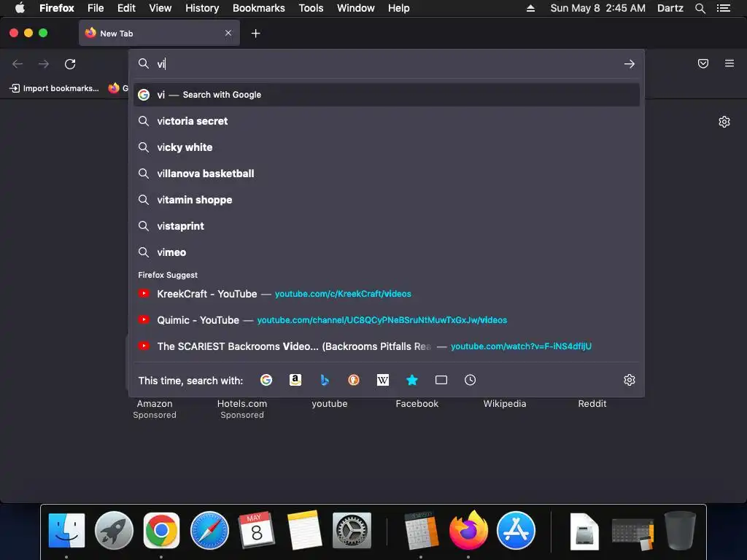Viewport: 747px width, 560px height.
Task: Open the Wikipedia shortcut tile
Action: [505, 404]
